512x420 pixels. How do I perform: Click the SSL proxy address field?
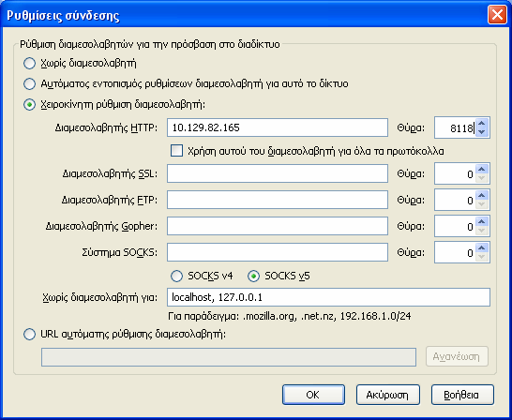click(278, 173)
